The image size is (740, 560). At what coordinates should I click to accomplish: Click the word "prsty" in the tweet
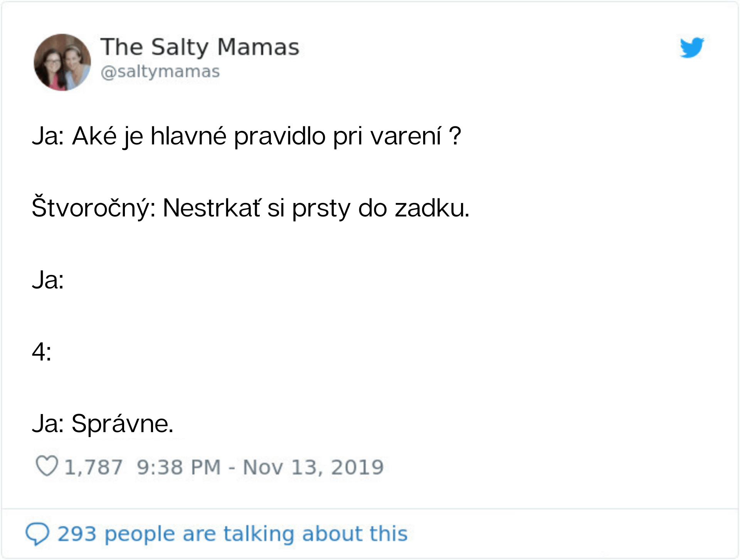pos(320,208)
